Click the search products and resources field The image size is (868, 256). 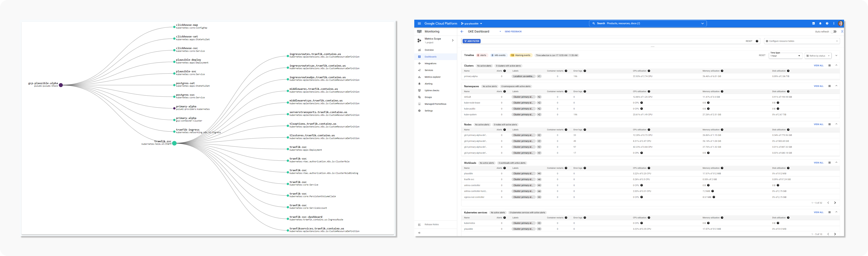coord(648,24)
